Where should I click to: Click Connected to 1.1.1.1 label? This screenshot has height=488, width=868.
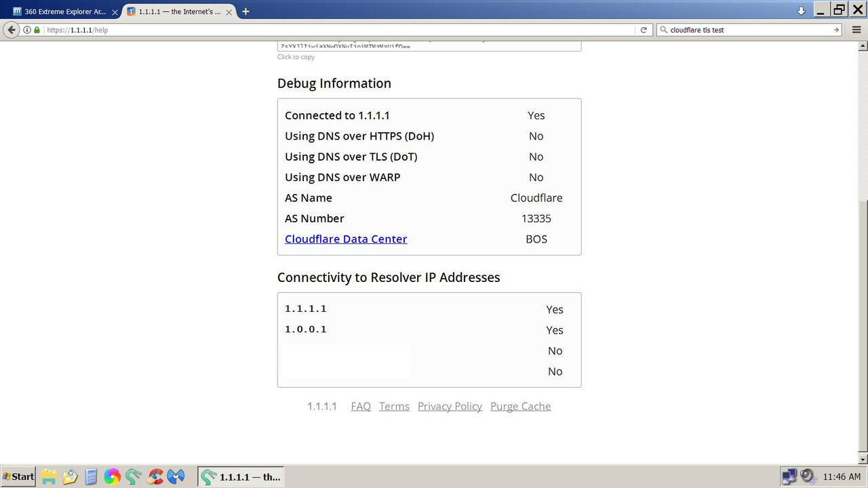[x=337, y=116]
